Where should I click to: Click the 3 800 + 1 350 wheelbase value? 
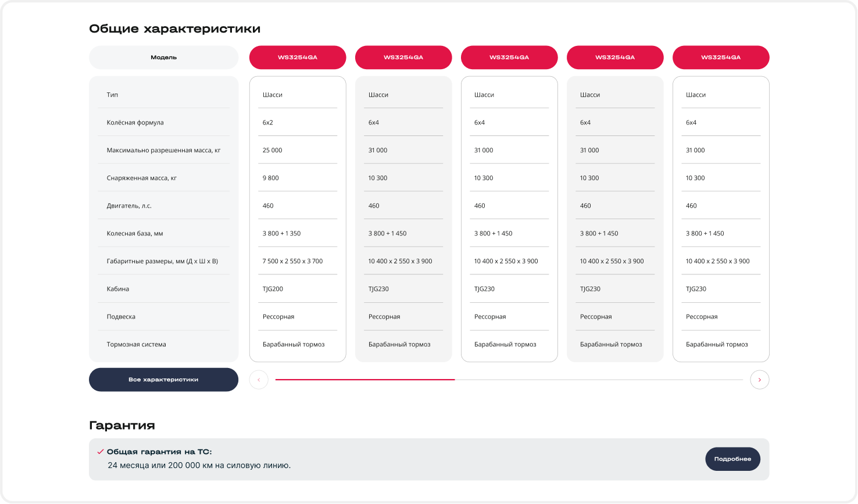(281, 233)
